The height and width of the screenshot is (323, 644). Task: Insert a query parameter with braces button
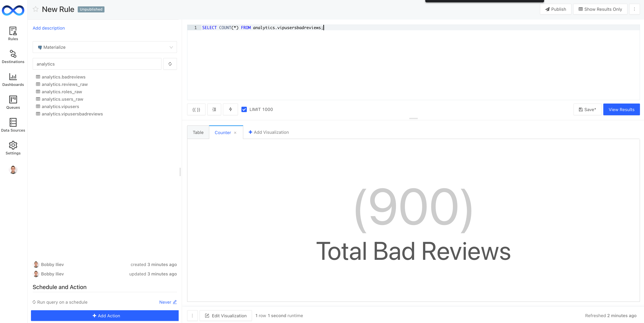click(196, 109)
